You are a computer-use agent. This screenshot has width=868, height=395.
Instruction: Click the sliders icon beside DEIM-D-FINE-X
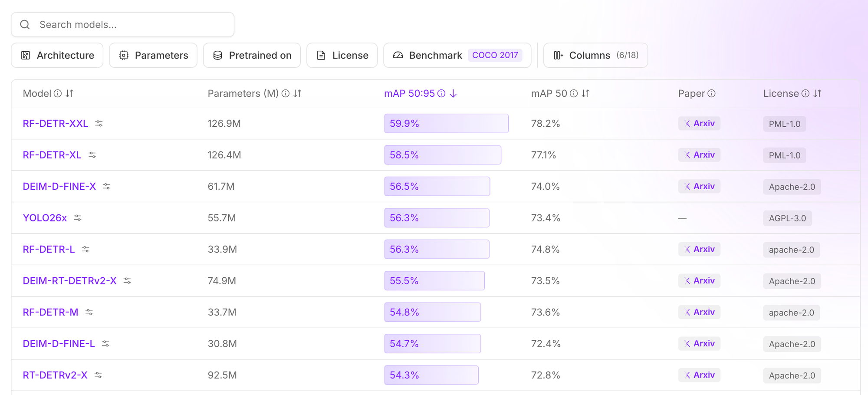107,187
